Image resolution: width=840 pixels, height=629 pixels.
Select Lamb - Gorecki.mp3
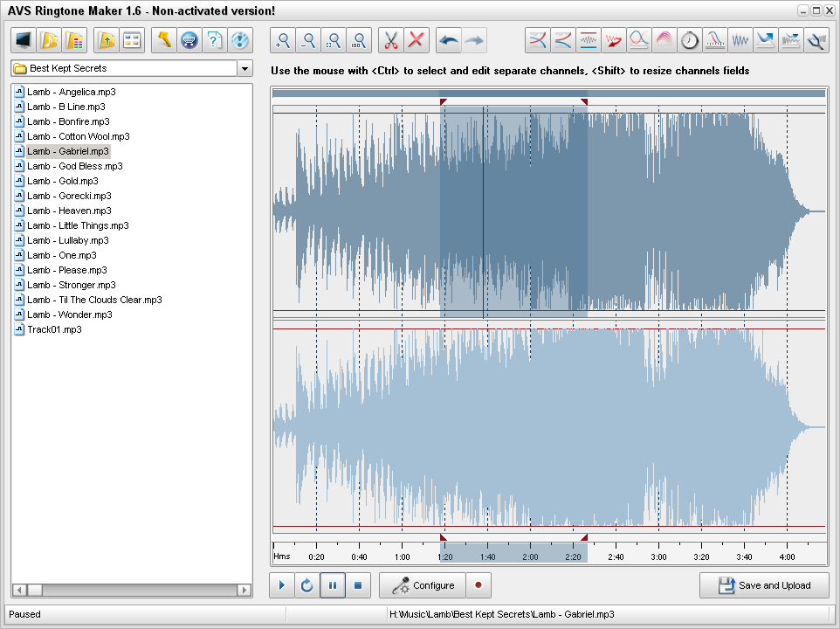(69, 196)
